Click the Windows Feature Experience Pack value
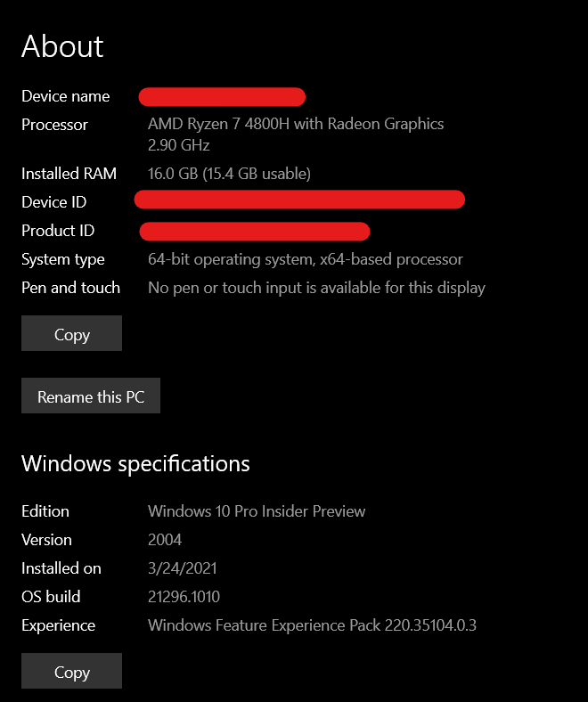The height and width of the screenshot is (702, 588). click(x=312, y=625)
